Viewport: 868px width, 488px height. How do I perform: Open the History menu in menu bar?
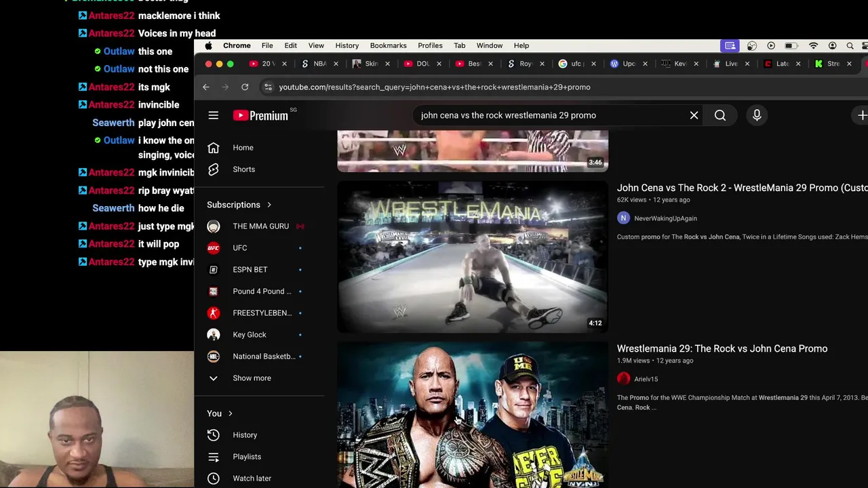point(347,45)
